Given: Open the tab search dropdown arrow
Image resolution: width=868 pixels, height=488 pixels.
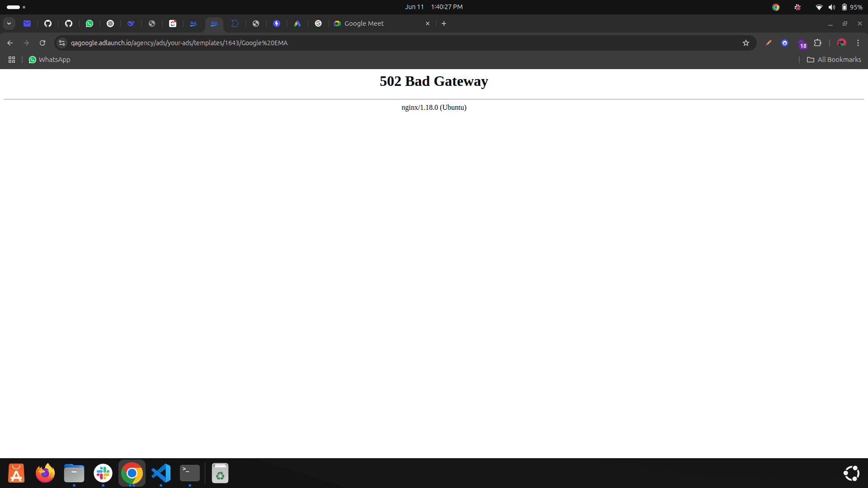Looking at the screenshot, I should (9, 23).
